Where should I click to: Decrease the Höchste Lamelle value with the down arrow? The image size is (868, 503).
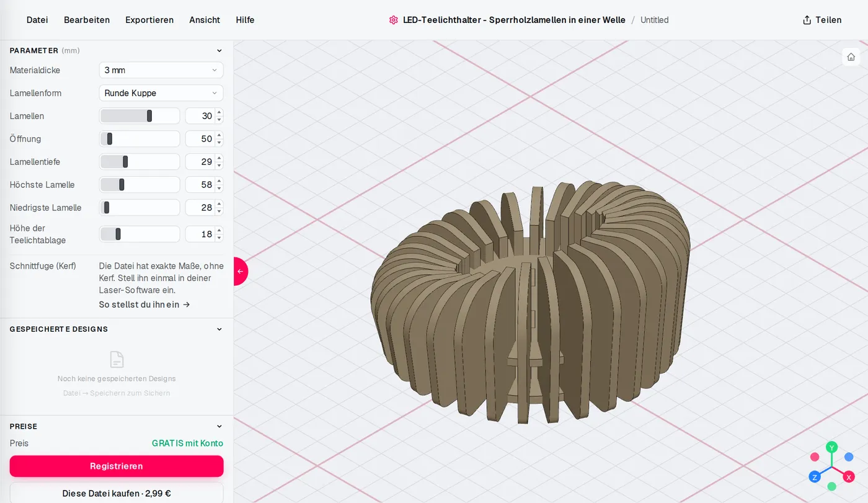click(219, 189)
